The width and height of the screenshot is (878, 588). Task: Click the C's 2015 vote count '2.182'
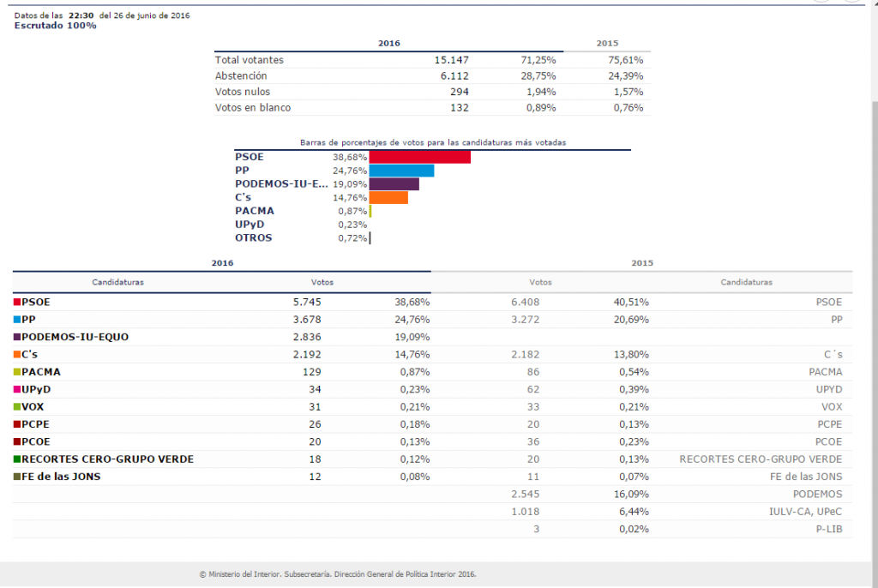tap(526, 355)
